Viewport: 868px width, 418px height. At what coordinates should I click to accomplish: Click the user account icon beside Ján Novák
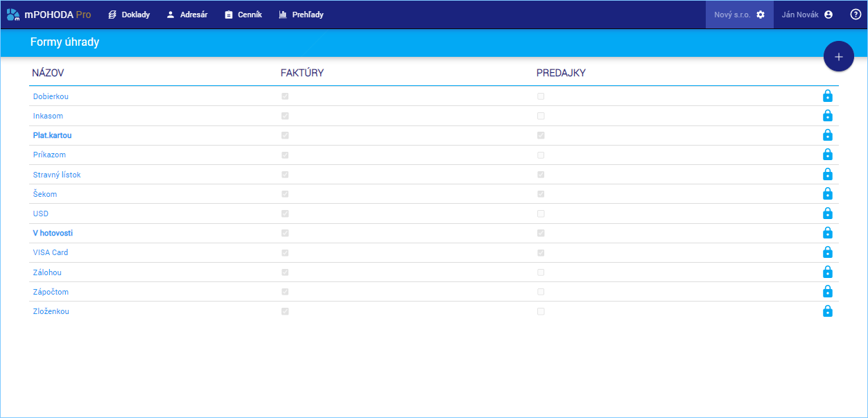click(x=828, y=15)
